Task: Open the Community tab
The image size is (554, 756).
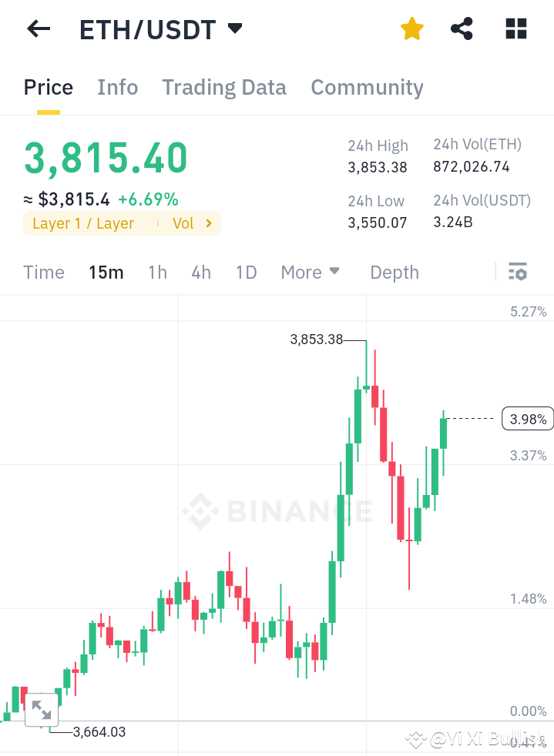Action: [x=367, y=87]
